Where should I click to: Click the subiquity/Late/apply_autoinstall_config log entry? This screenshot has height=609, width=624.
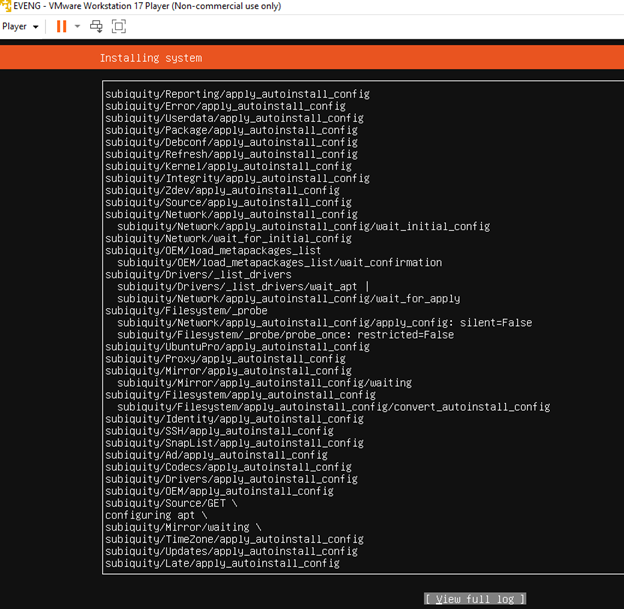[x=222, y=563]
